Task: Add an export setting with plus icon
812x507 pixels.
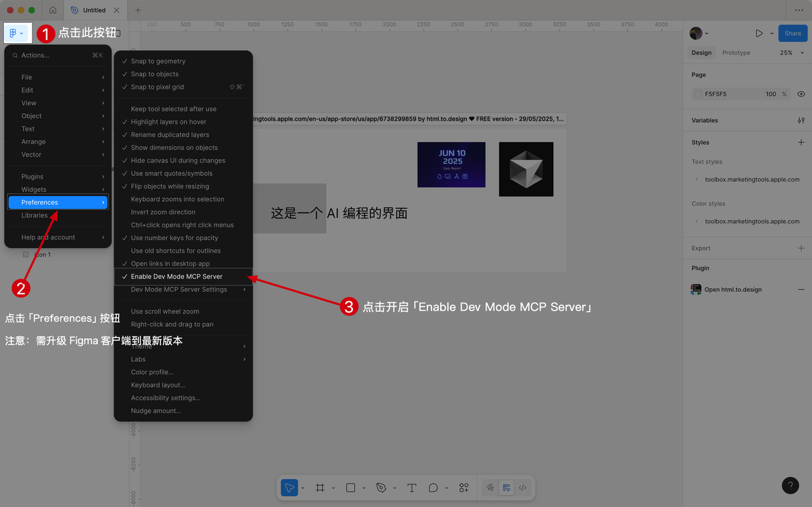Action: tap(801, 248)
